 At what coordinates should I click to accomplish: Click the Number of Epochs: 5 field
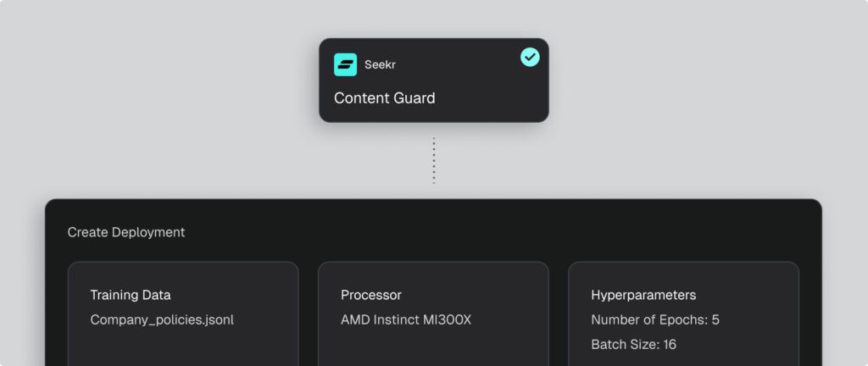point(654,320)
